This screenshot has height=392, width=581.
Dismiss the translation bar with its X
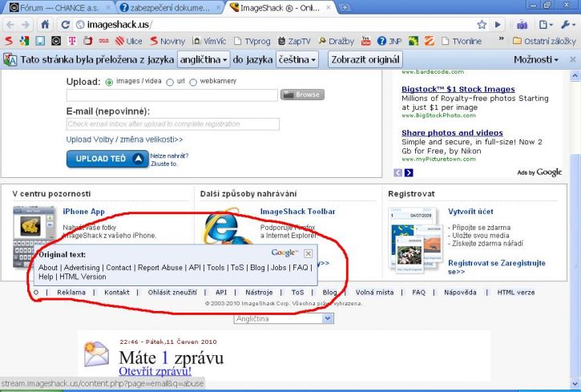[x=573, y=59]
